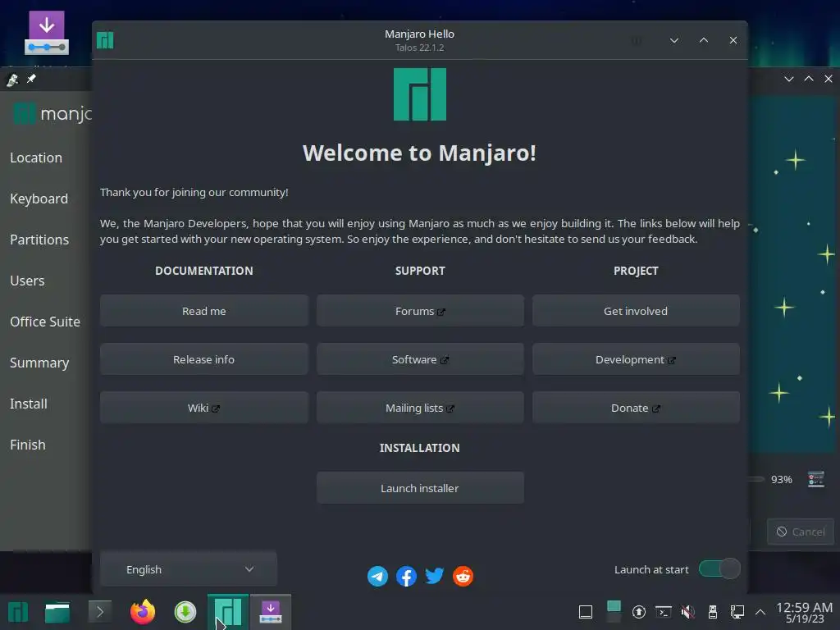The image size is (840, 630).
Task: Select Finish step in installer sidebar
Action: pos(28,445)
